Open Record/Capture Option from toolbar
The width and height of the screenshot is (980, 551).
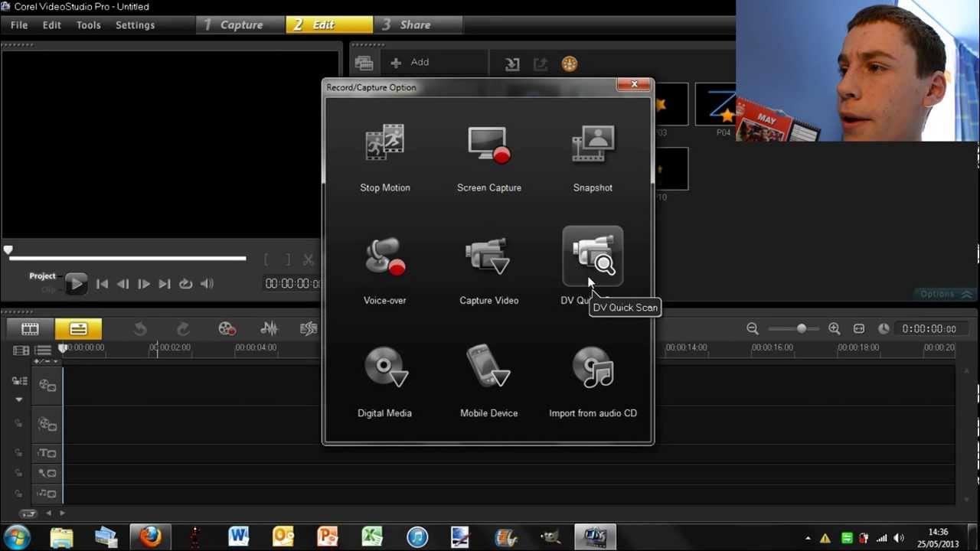pyautogui.click(x=227, y=329)
